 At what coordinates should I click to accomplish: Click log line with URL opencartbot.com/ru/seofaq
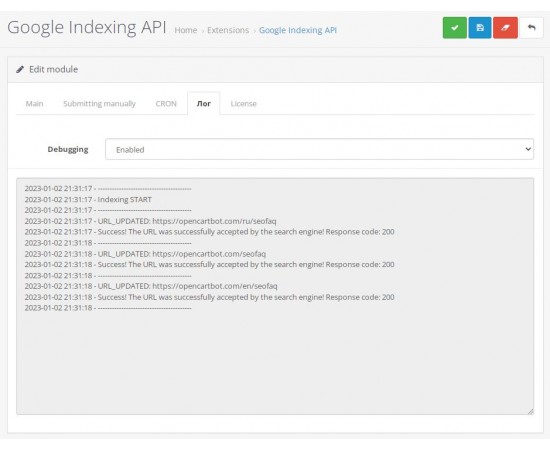tap(150, 221)
